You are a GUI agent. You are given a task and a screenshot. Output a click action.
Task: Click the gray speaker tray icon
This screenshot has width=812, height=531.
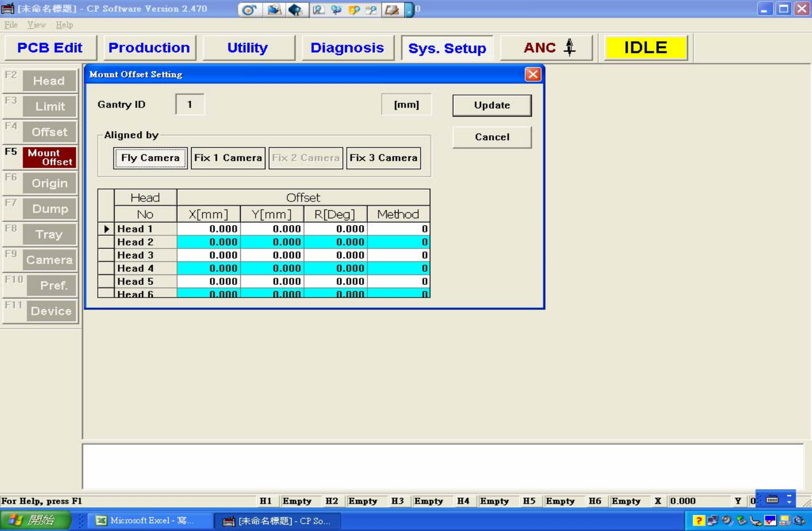(x=726, y=520)
